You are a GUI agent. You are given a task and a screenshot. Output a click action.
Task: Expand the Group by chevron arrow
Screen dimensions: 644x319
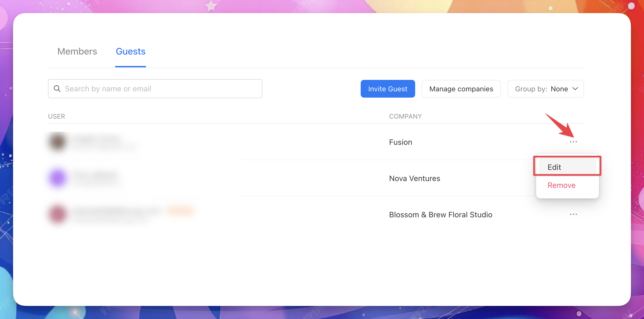575,89
